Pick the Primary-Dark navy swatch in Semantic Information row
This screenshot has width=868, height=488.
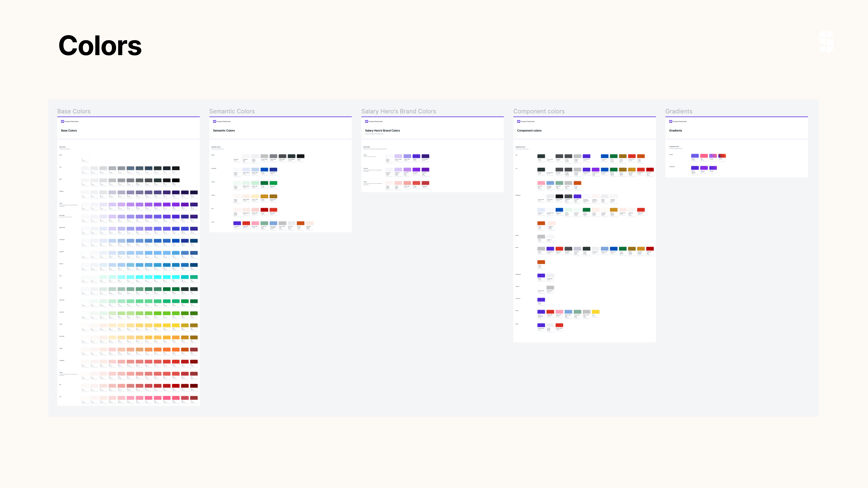(x=273, y=170)
